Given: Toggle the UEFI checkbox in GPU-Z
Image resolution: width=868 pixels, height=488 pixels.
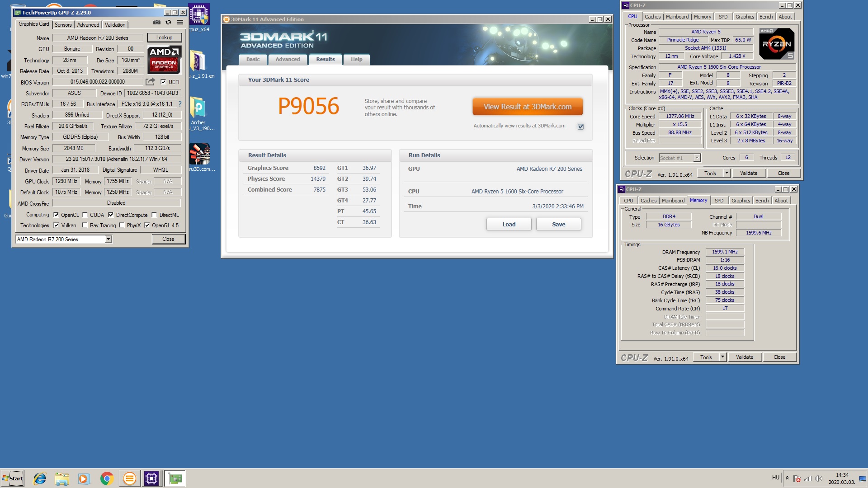Looking at the screenshot, I should point(163,82).
